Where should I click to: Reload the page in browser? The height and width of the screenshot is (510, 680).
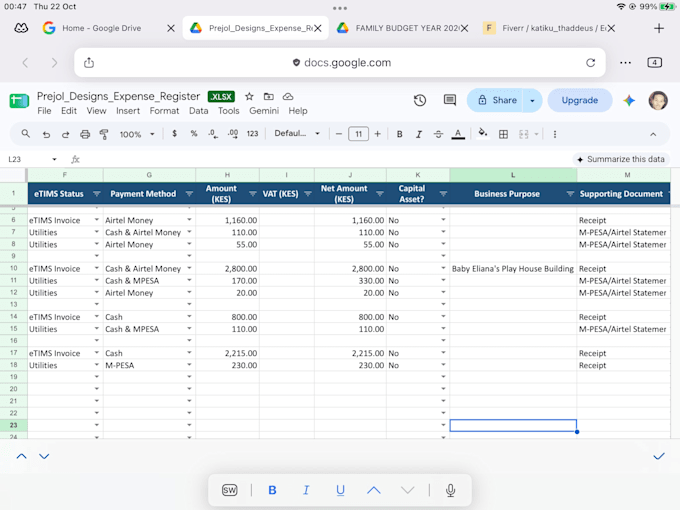point(591,63)
